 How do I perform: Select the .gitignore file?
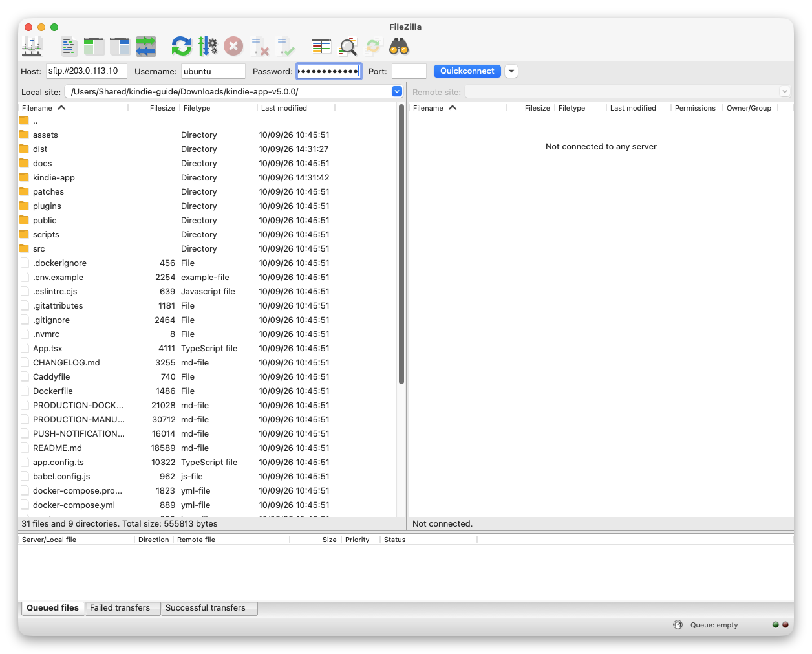(207, 320)
